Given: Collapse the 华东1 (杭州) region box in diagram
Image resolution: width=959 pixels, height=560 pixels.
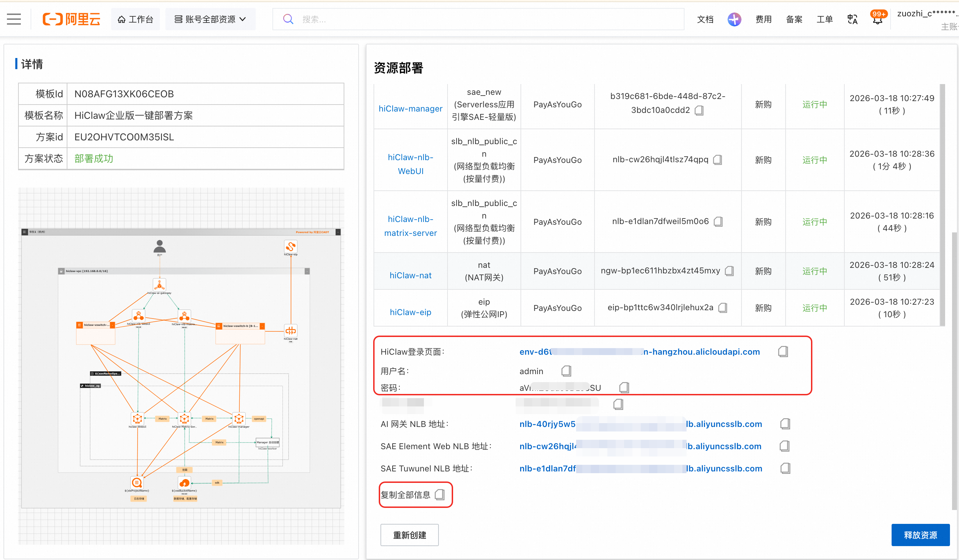Looking at the screenshot, I should click(x=338, y=232).
